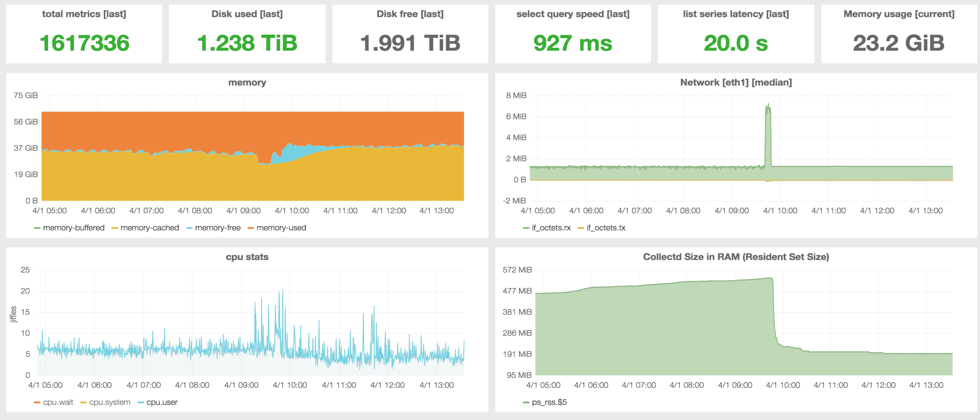The width and height of the screenshot is (980, 420).
Task: Open Collectd Size in RAM panel title
Action: [735, 257]
